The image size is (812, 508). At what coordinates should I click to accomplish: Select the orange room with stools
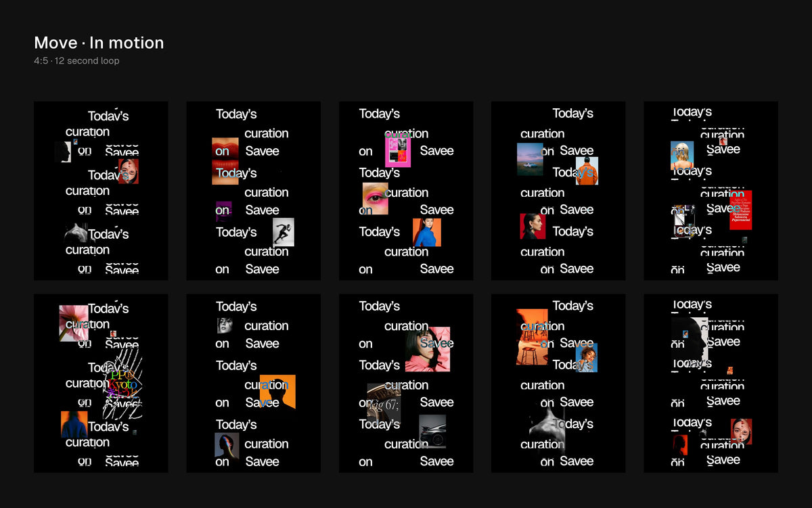click(x=532, y=337)
